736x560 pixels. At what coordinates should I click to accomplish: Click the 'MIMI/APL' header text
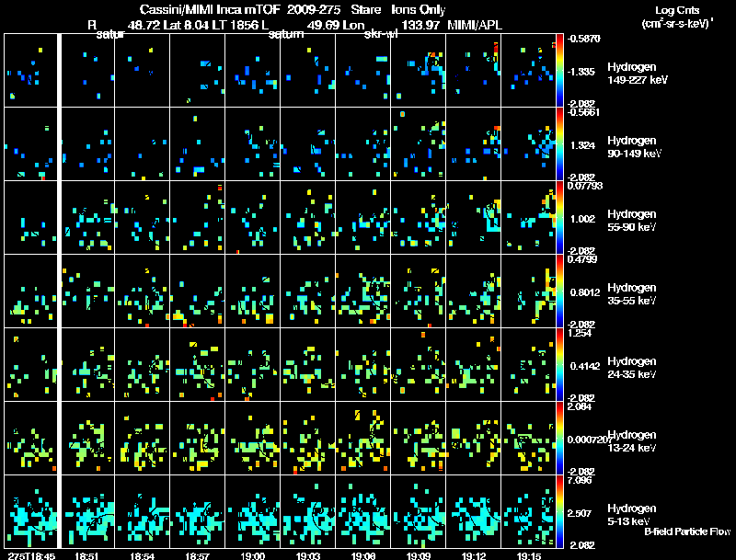pos(475,25)
